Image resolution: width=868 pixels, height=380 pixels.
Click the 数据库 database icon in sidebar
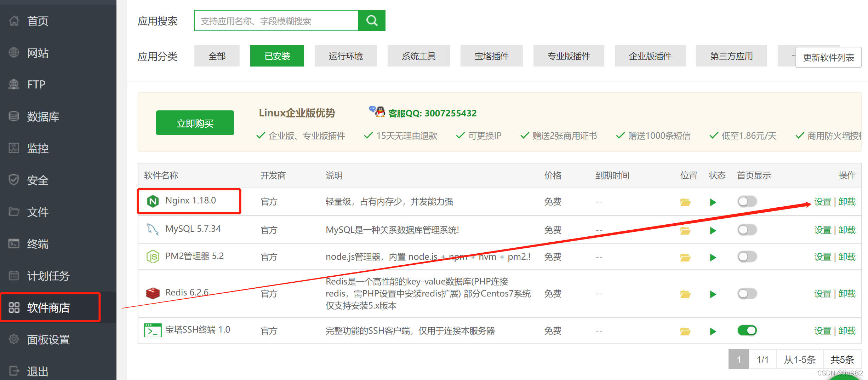(14, 116)
